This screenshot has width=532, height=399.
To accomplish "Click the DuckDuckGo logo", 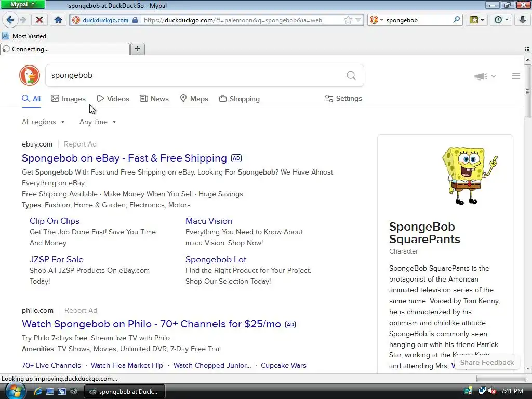I will [30, 75].
